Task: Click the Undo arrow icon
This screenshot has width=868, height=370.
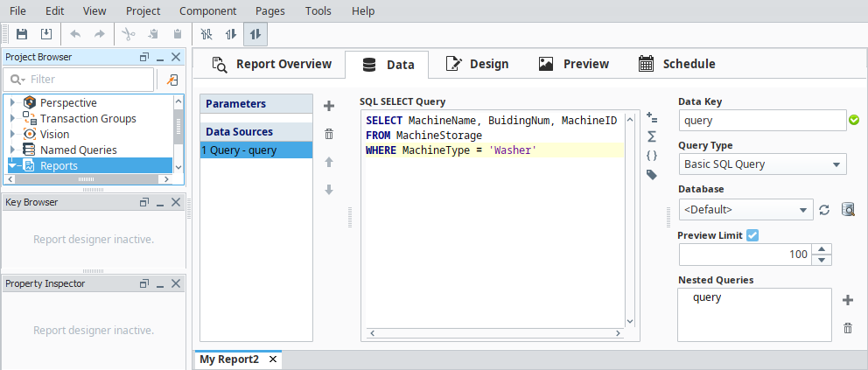Action: point(75,34)
